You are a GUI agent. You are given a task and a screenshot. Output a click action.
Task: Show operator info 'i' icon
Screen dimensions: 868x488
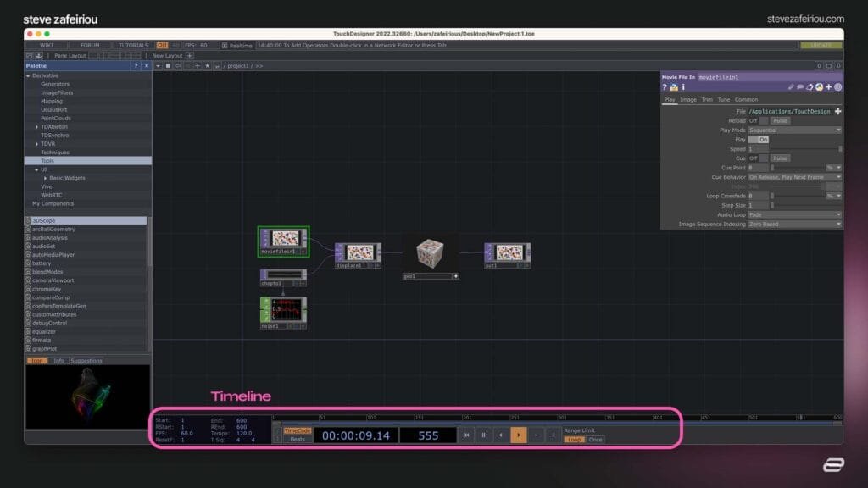(683, 87)
